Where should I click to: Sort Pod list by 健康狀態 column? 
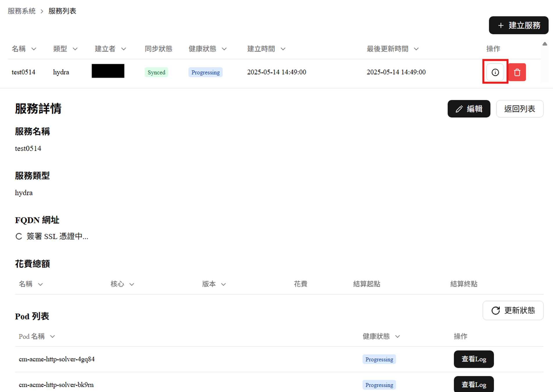(398, 337)
